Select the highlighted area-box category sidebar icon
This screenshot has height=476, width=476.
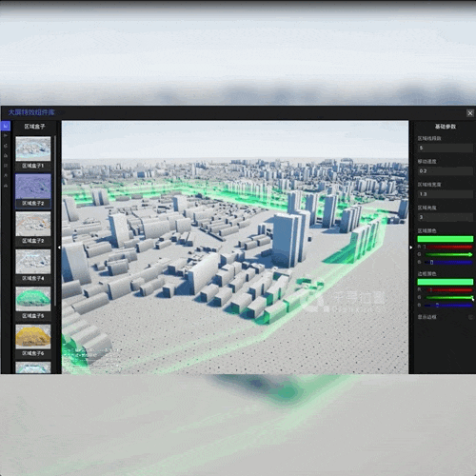coord(6,126)
